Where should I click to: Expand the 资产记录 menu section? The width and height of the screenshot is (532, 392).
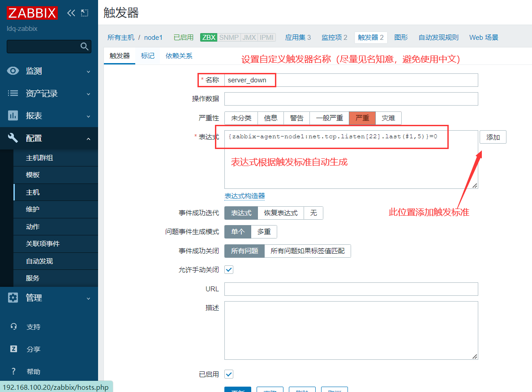tap(88, 94)
